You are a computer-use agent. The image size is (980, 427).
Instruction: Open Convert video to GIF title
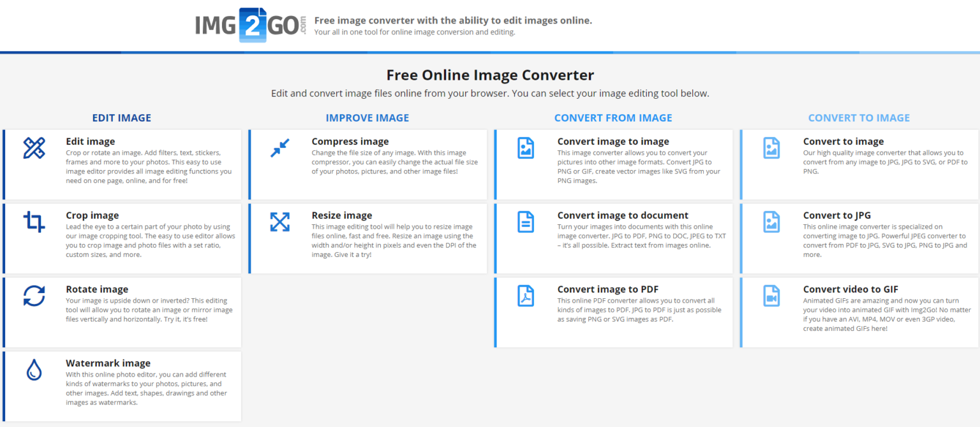[851, 289]
